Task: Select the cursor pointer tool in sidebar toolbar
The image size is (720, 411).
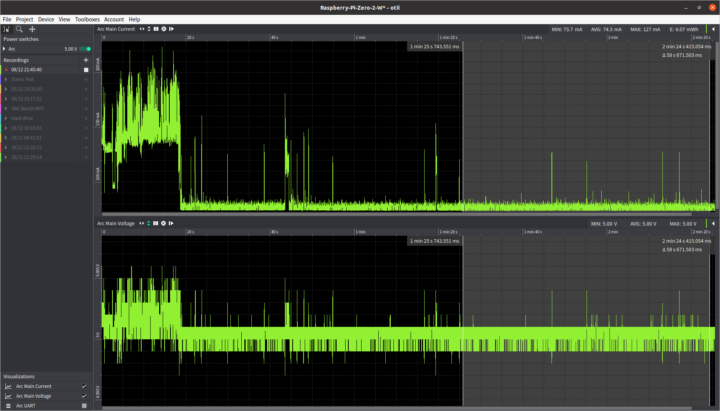Action: tap(6, 29)
